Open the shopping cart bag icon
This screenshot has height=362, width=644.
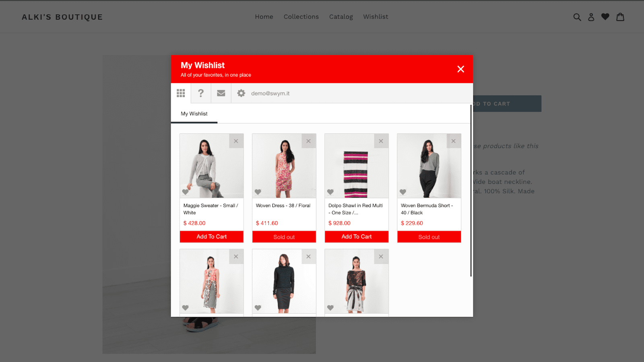(620, 17)
